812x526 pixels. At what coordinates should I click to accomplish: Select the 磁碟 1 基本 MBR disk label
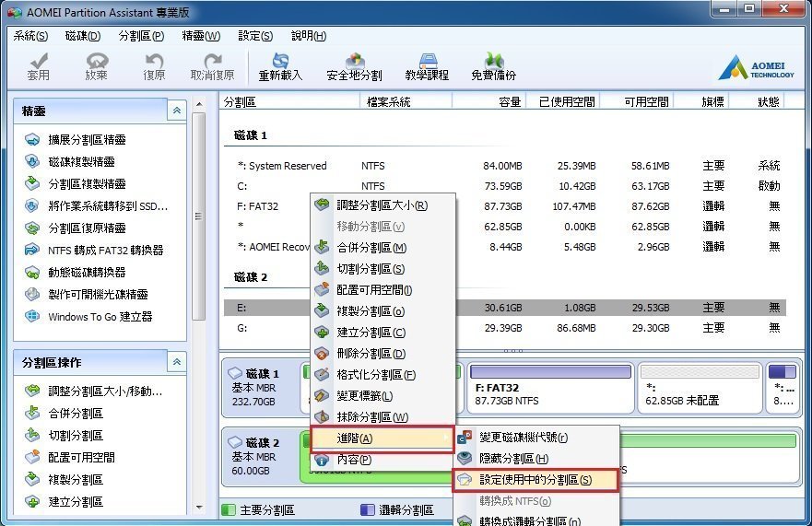click(261, 387)
